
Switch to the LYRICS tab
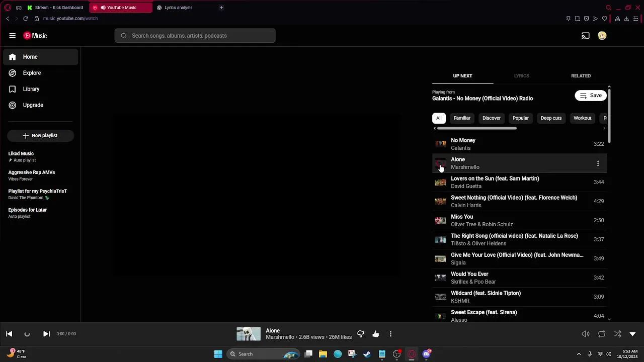coord(522,76)
